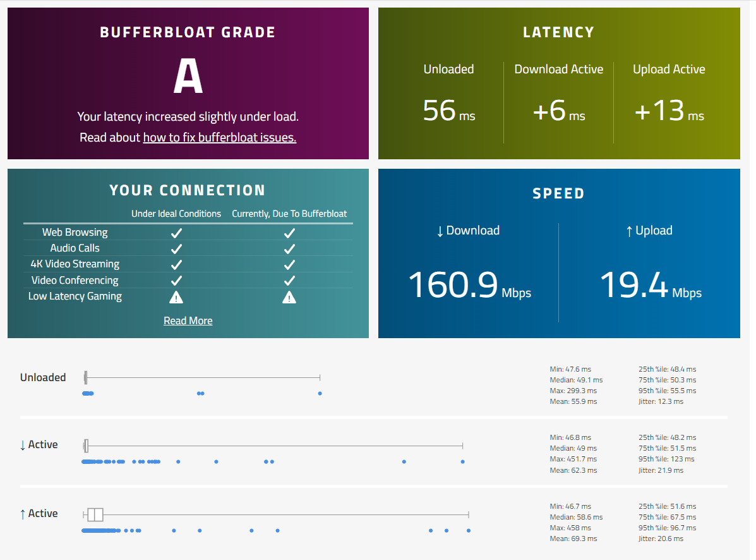Click the Download Active box plot label
Screen dimensions: 756x560
coord(39,445)
